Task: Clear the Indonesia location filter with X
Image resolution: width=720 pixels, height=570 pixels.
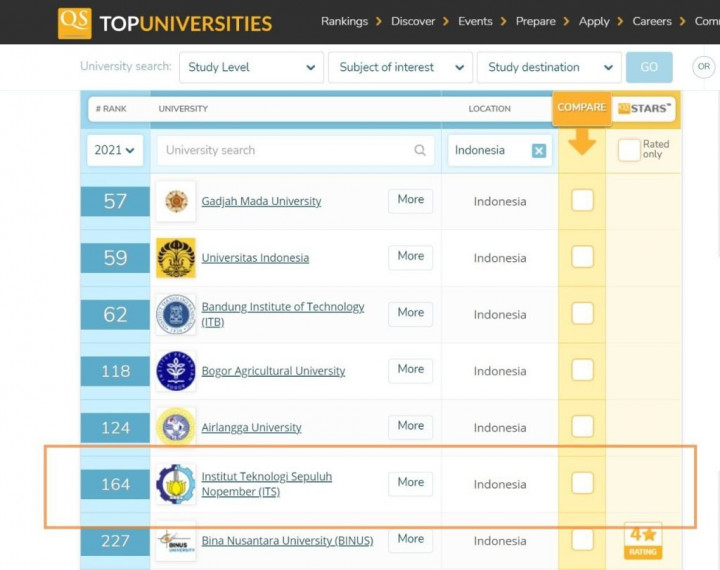Action: 539,151
